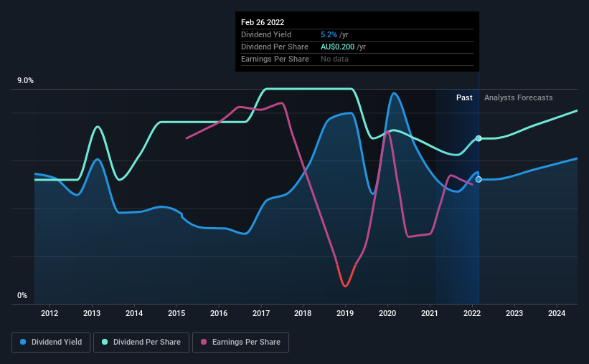Click the 5.2% dividend yield value

click(x=329, y=34)
